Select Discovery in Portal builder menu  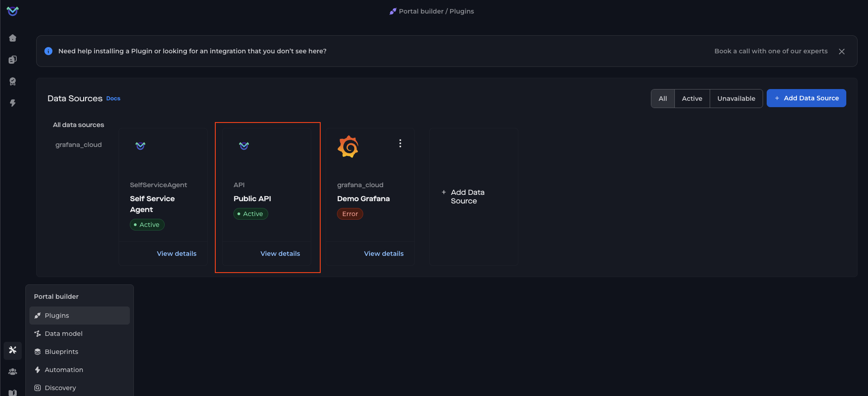click(x=80, y=388)
